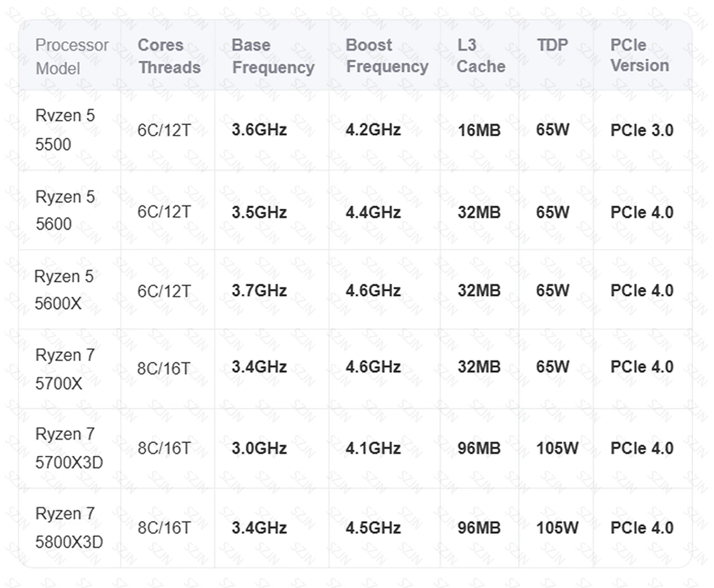Select the 3.0GHz base frequency cell
This screenshot has height=588, width=714.
coord(259,449)
